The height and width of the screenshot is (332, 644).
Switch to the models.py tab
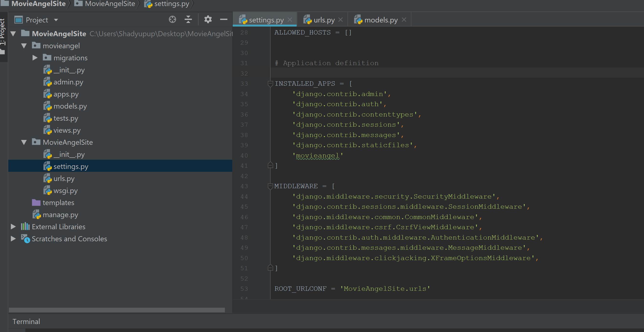[380, 20]
